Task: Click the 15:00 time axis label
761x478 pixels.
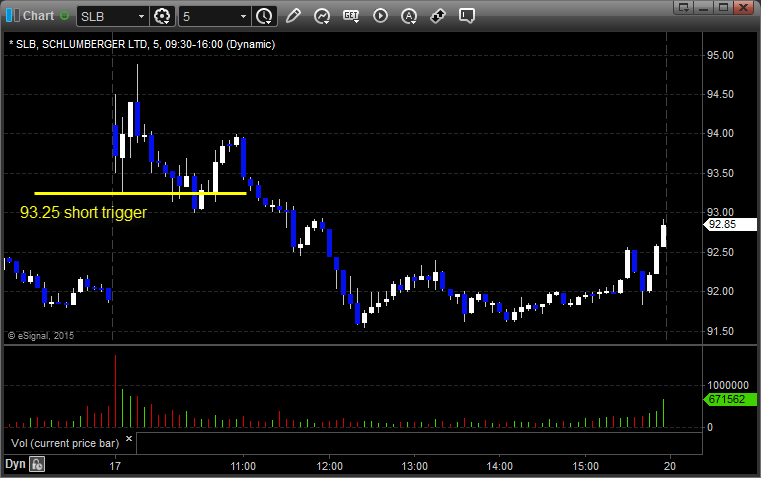Action: point(585,466)
